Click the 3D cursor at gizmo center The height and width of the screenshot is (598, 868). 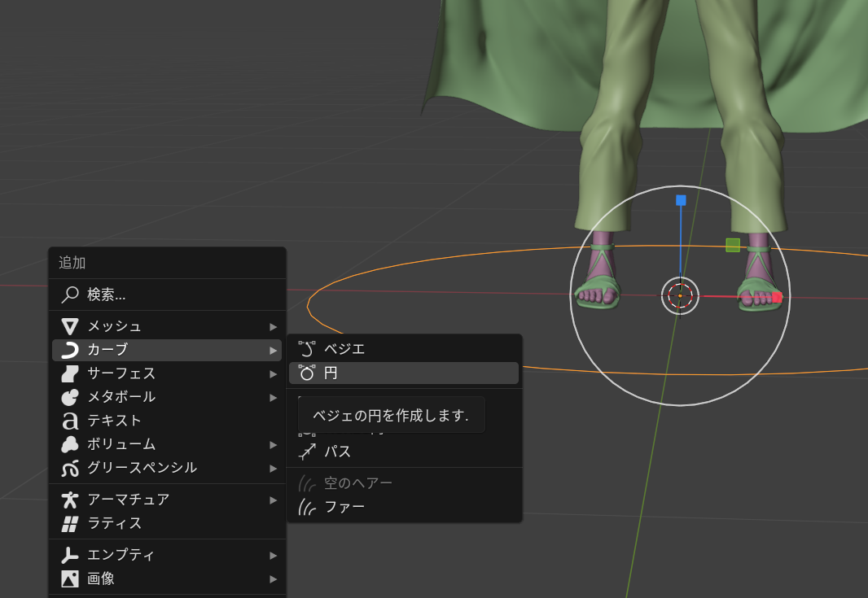tap(681, 296)
